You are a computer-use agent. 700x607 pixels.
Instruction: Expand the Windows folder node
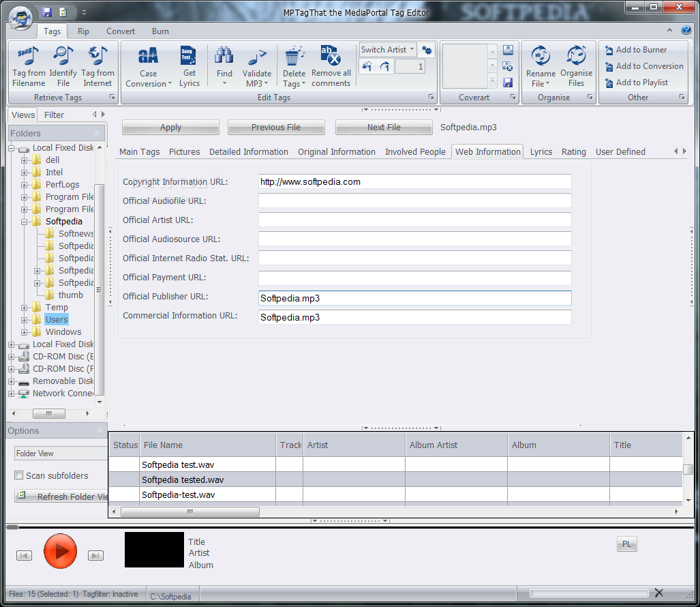point(24,332)
